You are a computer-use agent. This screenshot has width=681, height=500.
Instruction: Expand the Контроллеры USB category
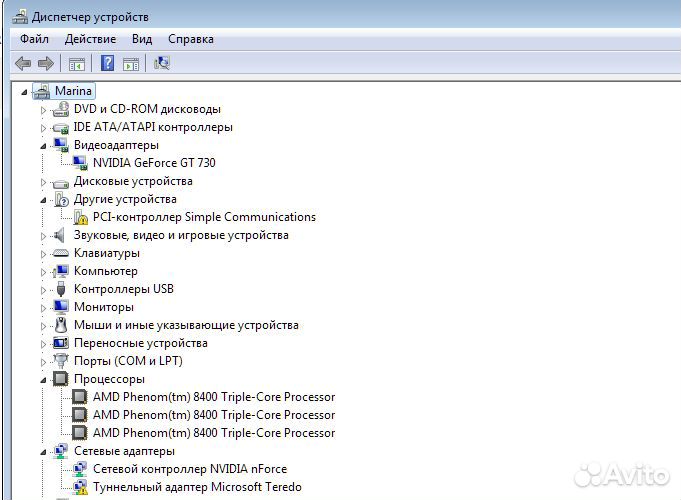[43, 290]
